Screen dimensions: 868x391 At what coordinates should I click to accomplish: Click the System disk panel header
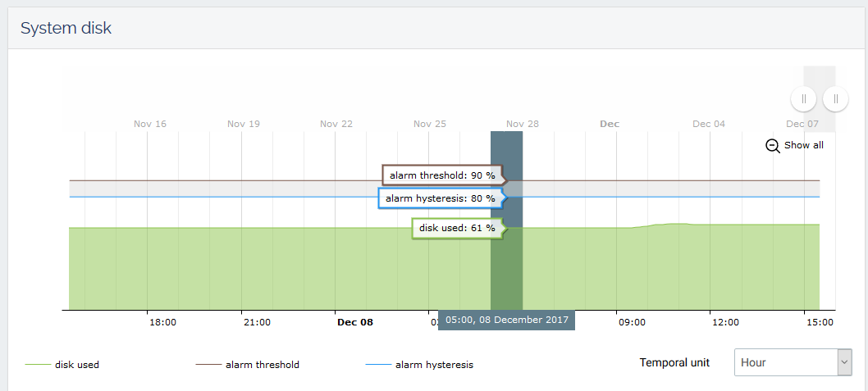pos(66,28)
